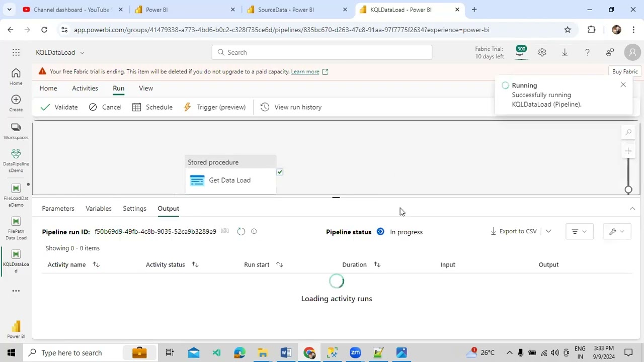Screen dimensions: 644x362
Task: Reload the browser page
Action: point(44,30)
